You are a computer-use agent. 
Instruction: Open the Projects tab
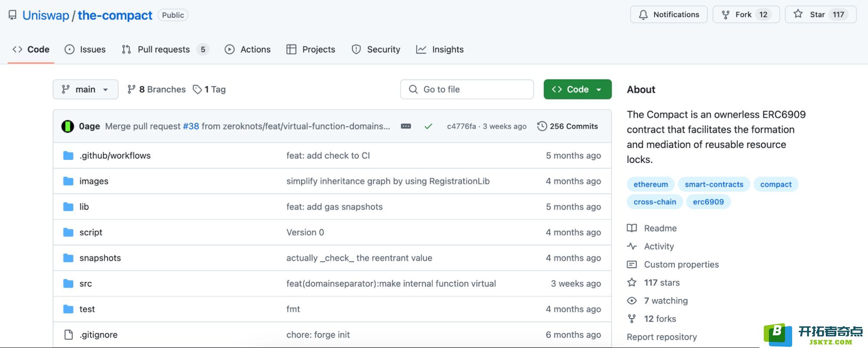point(311,50)
